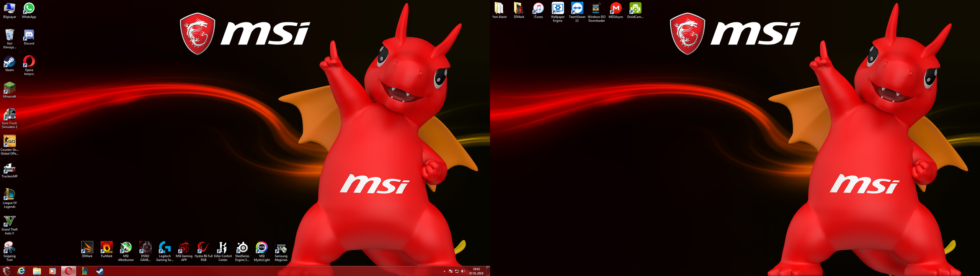Image resolution: width=980 pixels, height=276 pixels.
Task: Select the Minecraft desktop icon
Action: click(x=10, y=90)
